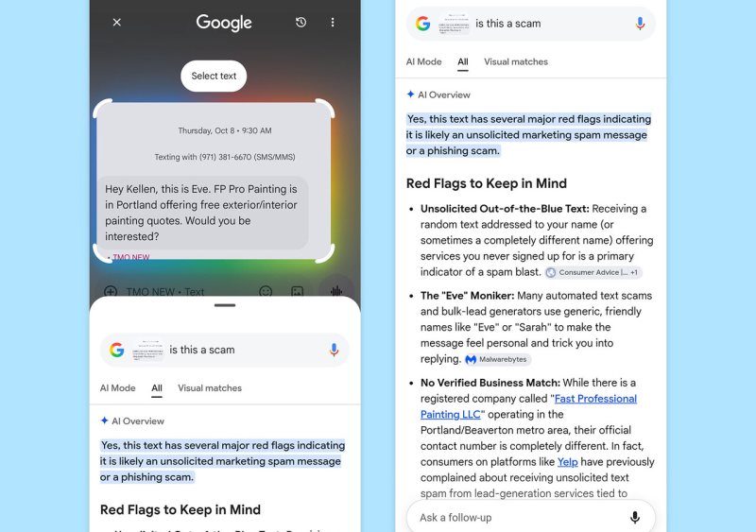Click the 'Hey Kellen, this is Eve' message bubble
Image resolution: width=756 pixels, height=532 pixels.
202,213
